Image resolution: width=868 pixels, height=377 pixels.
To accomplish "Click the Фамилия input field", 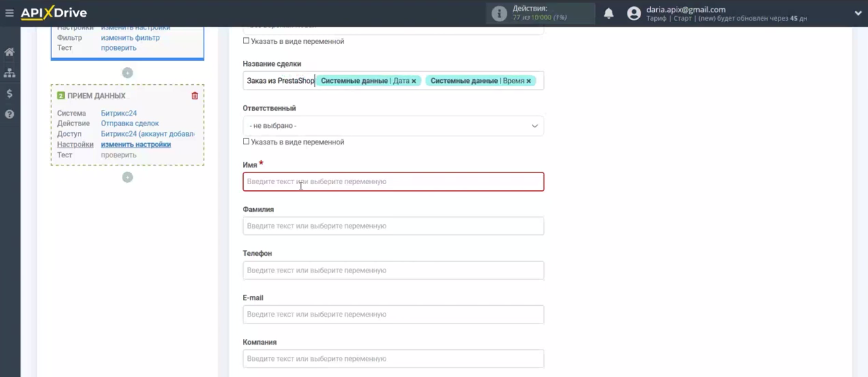I will coord(393,226).
